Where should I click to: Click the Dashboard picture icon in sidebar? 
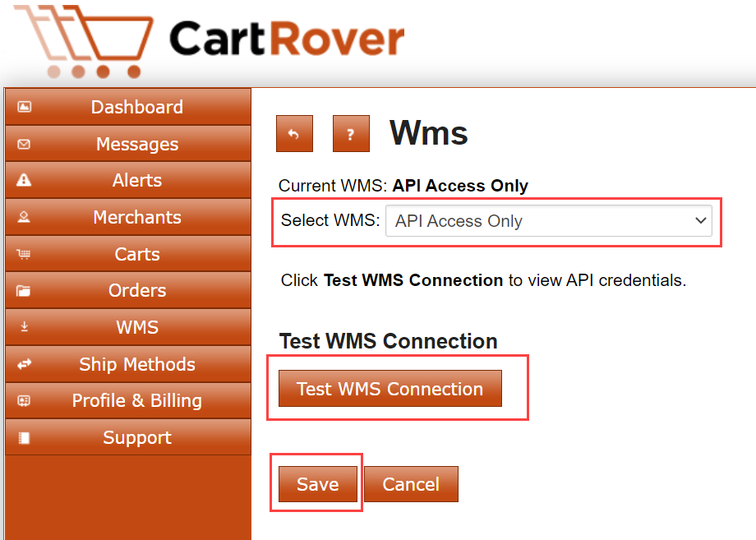pos(24,107)
